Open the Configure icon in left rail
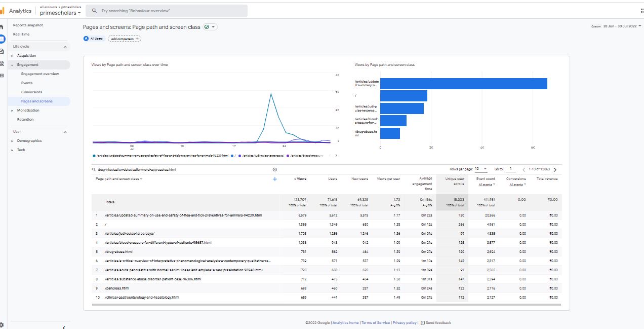This screenshot has height=329, width=644. coord(2,76)
